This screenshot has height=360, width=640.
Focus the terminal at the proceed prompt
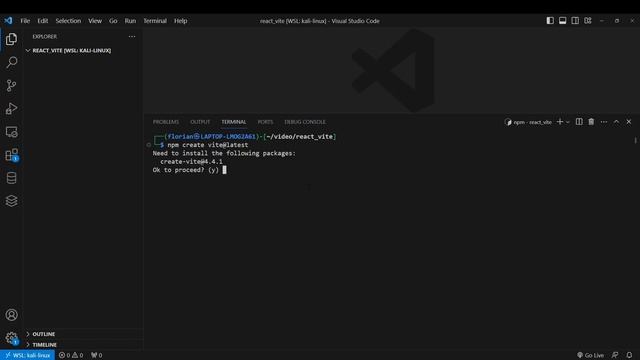tap(224, 170)
